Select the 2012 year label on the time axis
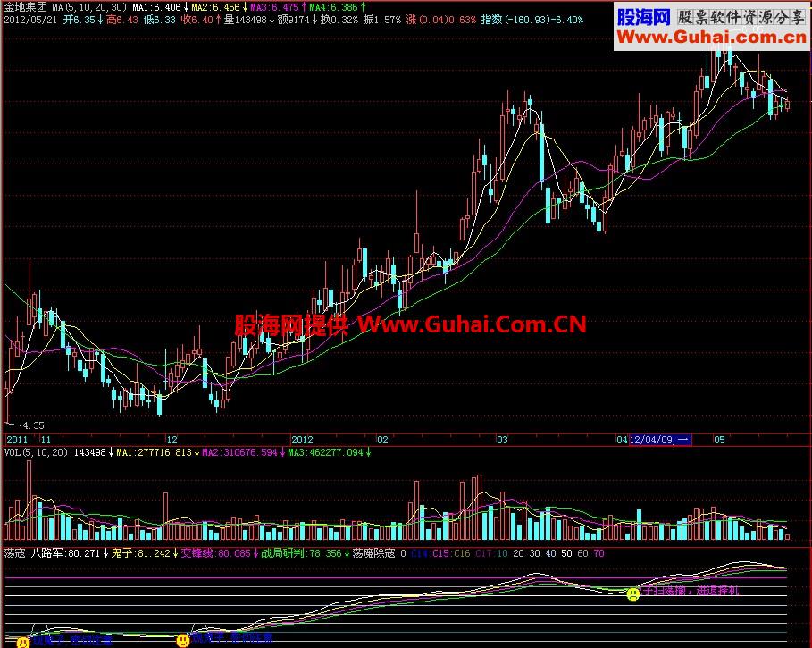 pyautogui.click(x=302, y=440)
